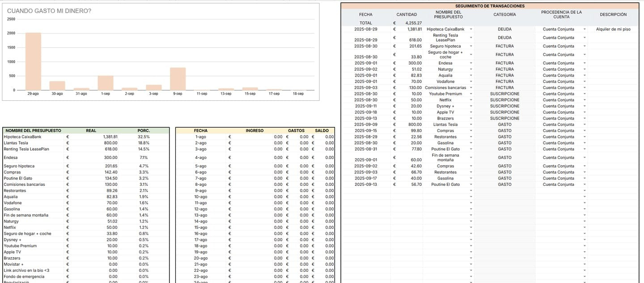
Task: Click the DESCRIPCIÓN column header
Action: point(613,14)
